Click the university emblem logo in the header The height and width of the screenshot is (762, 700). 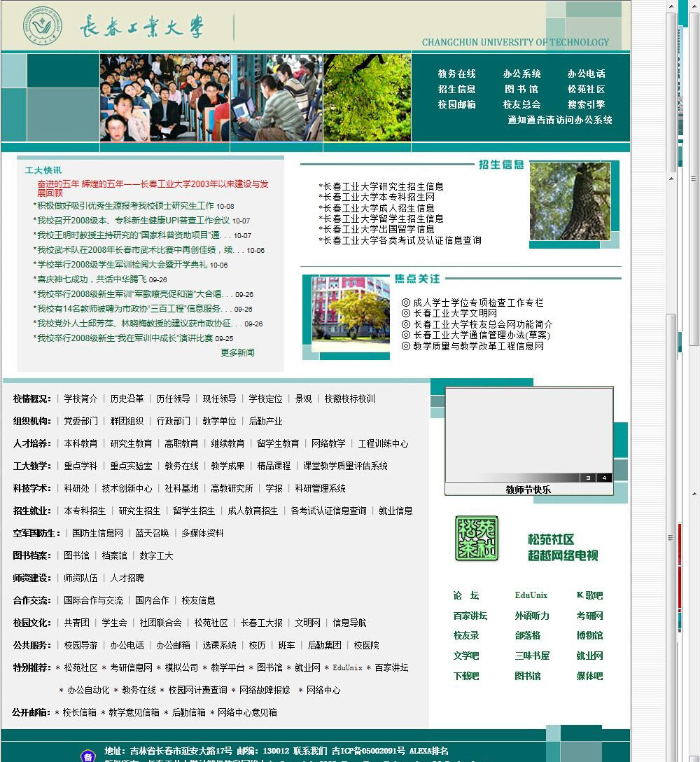click(42, 27)
